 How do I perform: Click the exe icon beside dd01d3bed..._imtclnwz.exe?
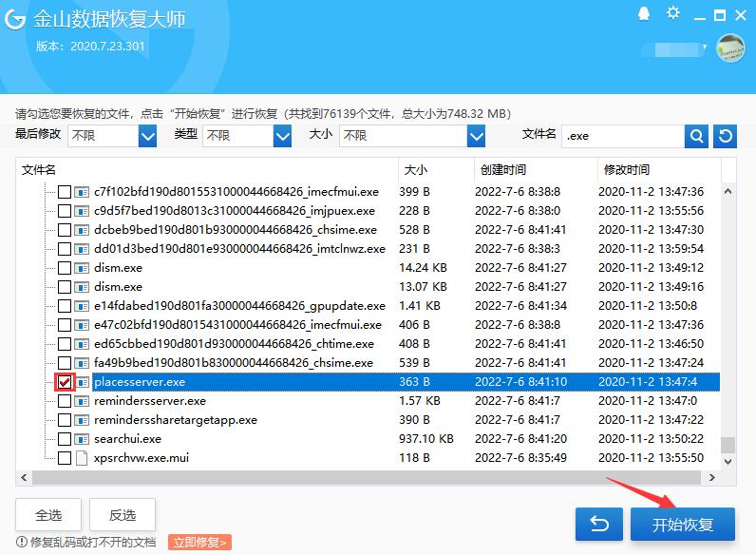[x=82, y=249]
